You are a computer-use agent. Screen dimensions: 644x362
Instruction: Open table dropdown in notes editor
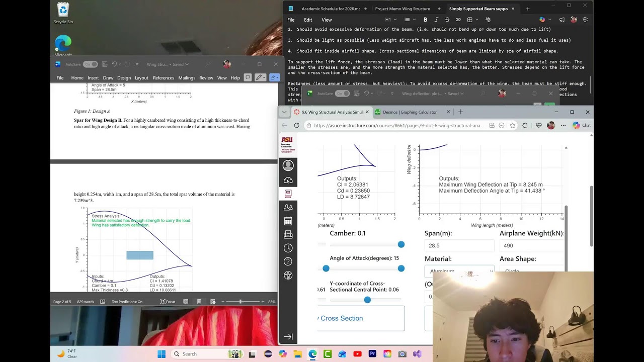point(472,20)
